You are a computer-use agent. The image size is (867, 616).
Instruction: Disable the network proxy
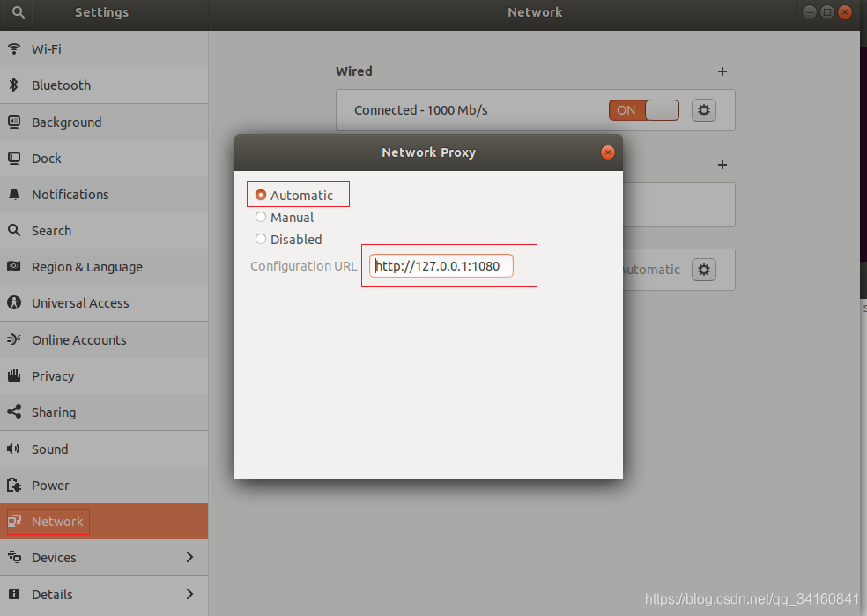coord(261,239)
